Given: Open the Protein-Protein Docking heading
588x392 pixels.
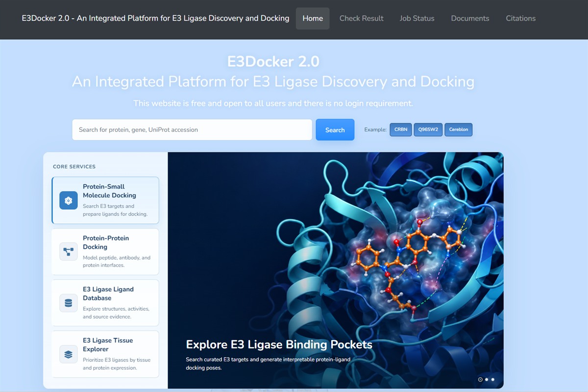Looking at the screenshot, I should click(106, 243).
